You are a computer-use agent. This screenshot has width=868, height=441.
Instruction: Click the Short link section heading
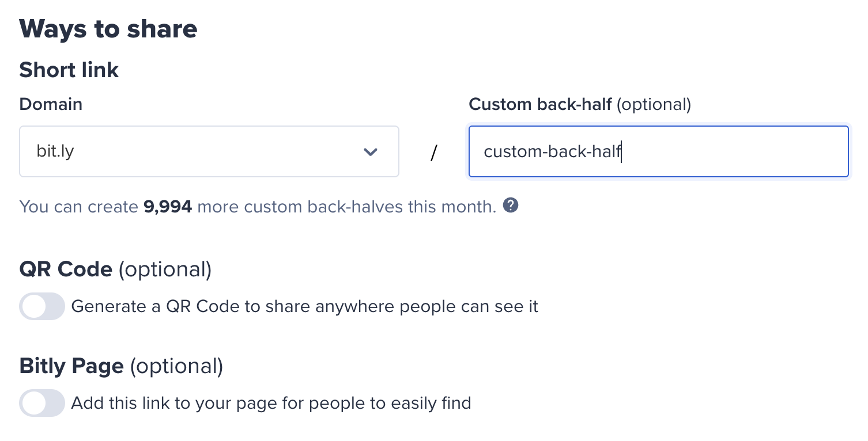click(69, 69)
